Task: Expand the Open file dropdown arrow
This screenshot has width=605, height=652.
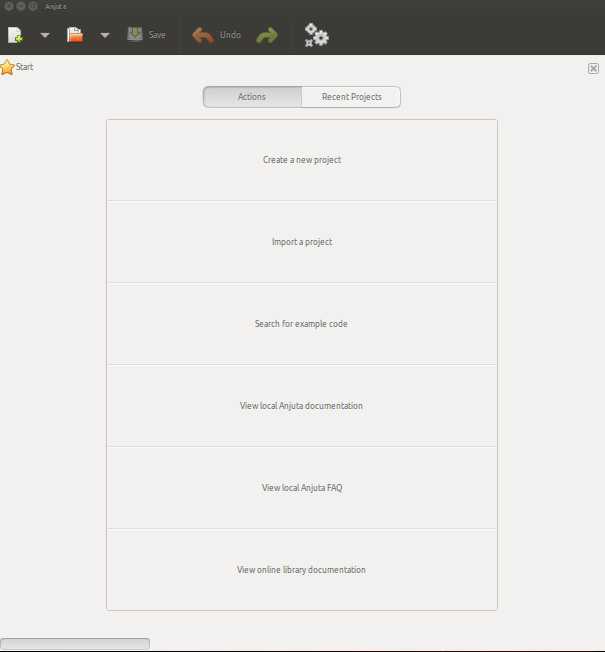Action: [105, 35]
